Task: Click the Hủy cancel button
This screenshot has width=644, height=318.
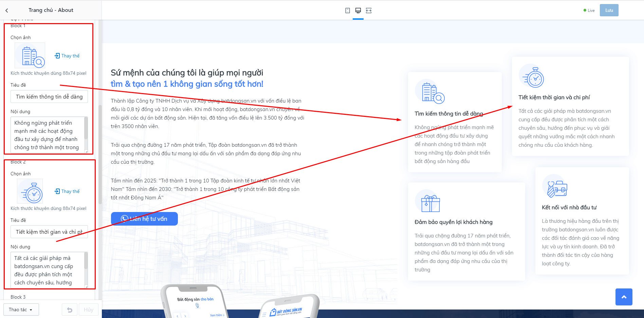Action: coord(89,310)
